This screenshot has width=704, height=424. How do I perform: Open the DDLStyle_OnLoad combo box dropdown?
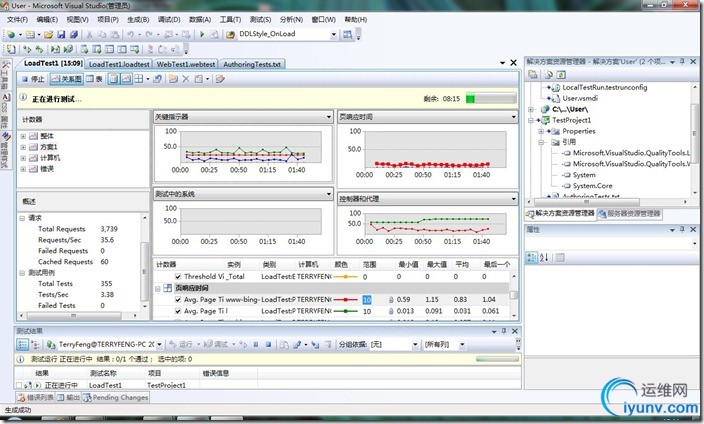(x=334, y=34)
